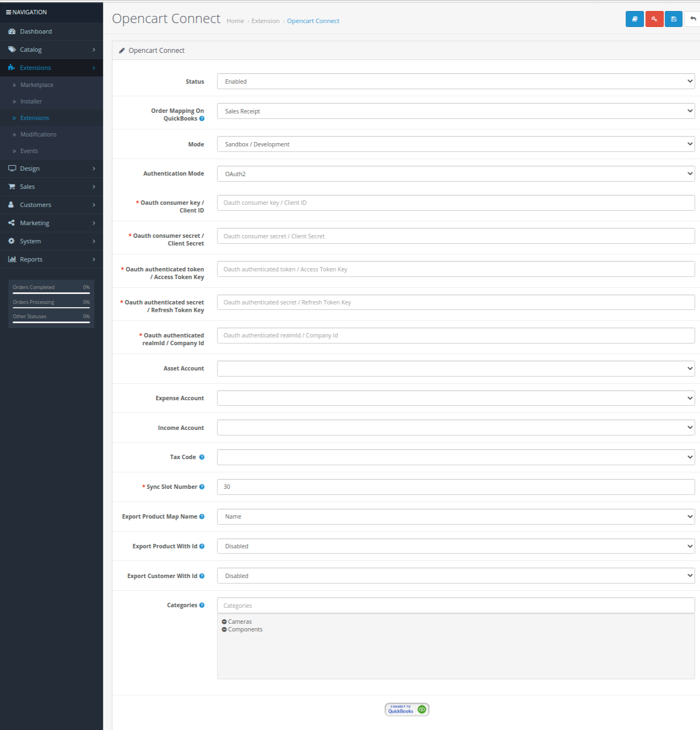The height and width of the screenshot is (730, 700).
Task: Expand the Marketing menu
Action: 51,223
